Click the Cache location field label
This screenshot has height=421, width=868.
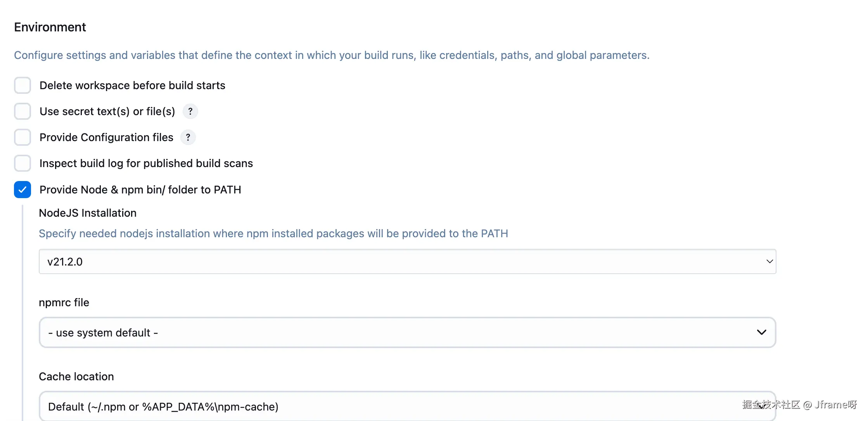(76, 377)
